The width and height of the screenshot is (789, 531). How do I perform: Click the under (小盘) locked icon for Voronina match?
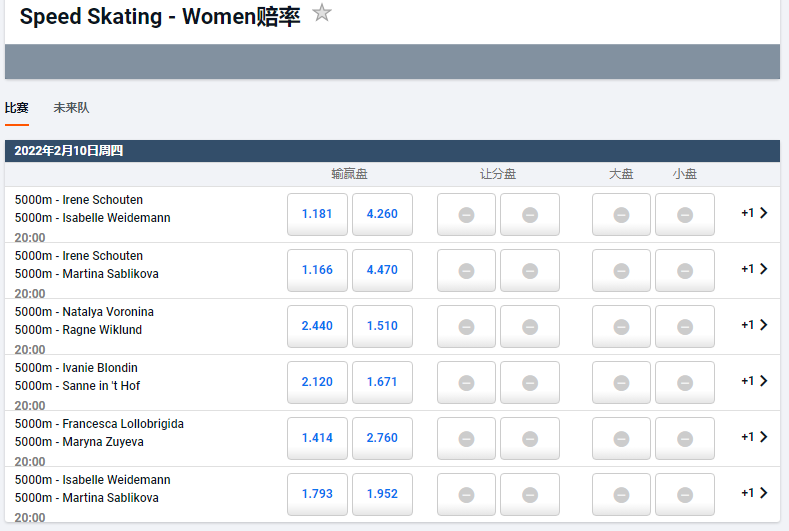(x=685, y=326)
